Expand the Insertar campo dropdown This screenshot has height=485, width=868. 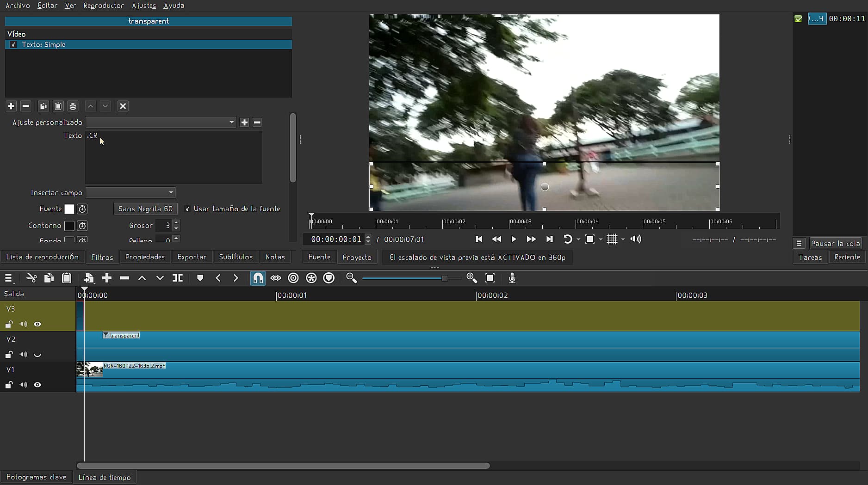tap(130, 192)
